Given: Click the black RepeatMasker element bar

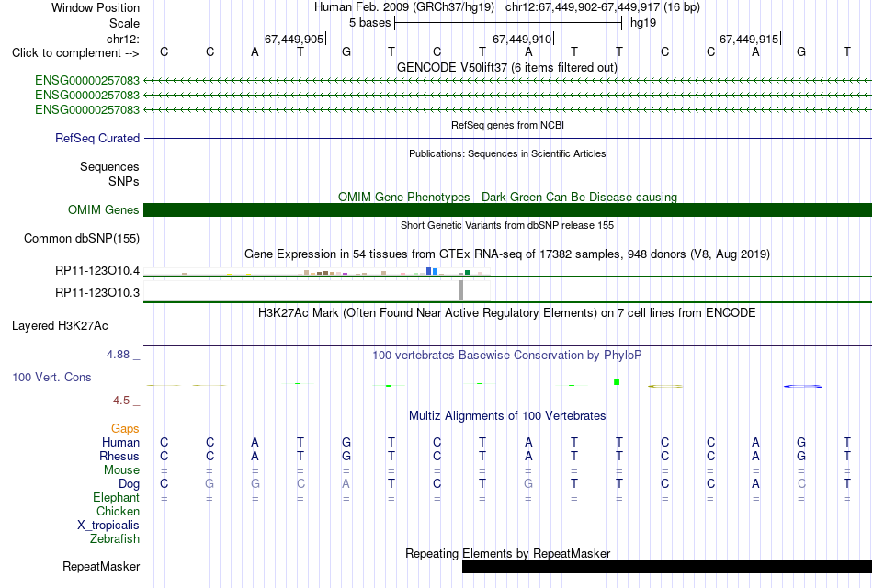Looking at the screenshot, I should pos(667,566).
